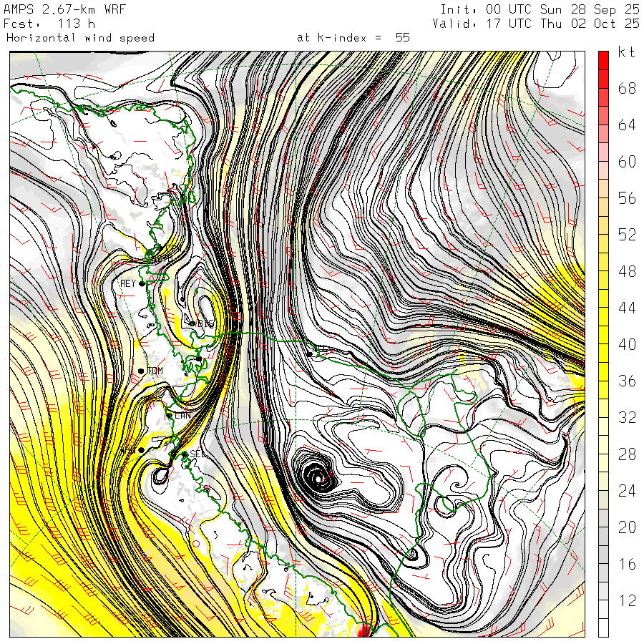Click the red maximum wind patch at bottom edge

click(364, 630)
